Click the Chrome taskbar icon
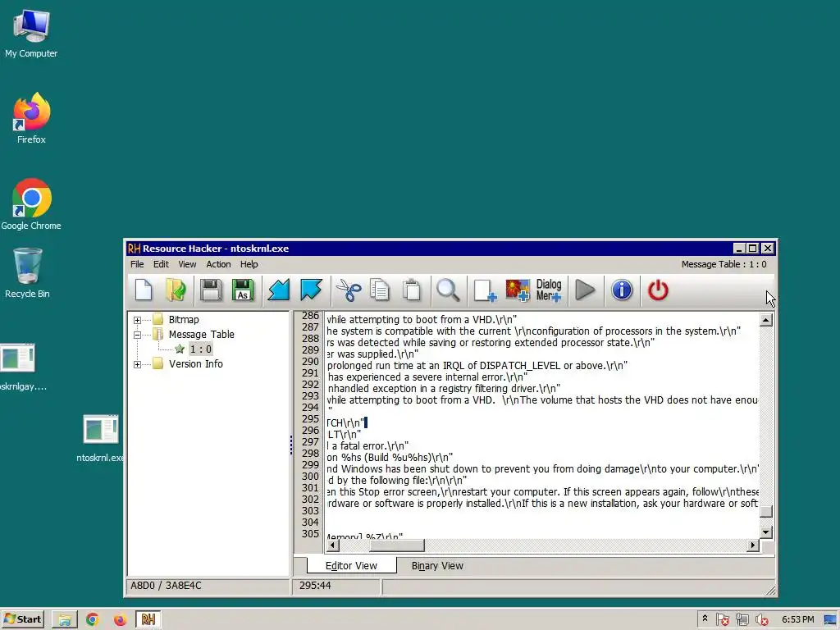This screenshot has width=840, height=630. pos(92,620)
